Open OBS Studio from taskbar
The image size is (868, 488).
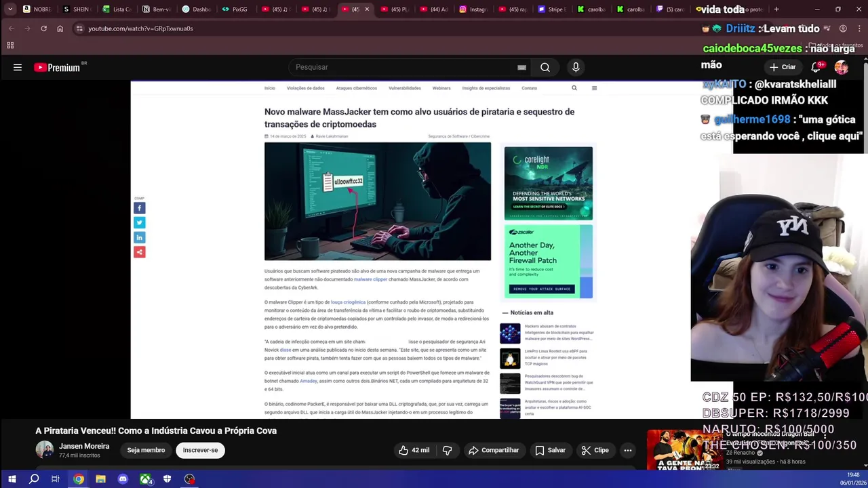(x=189, y=479)
